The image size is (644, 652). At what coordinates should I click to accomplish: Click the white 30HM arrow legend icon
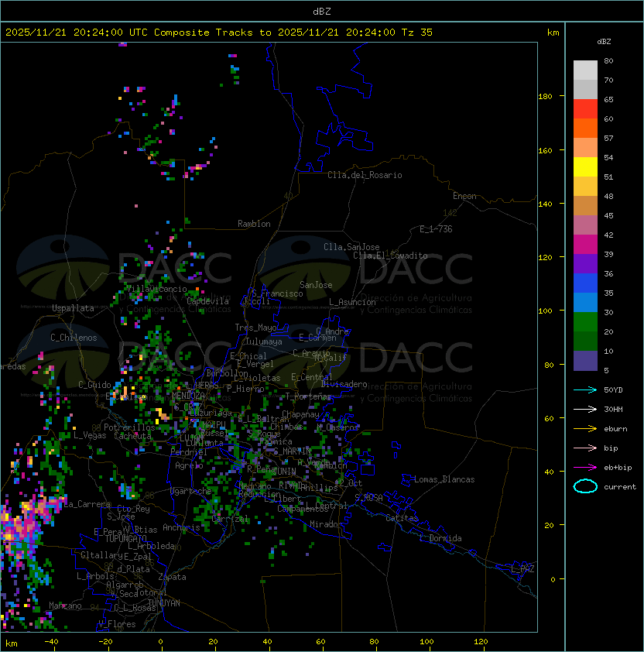tap(585, 409)
